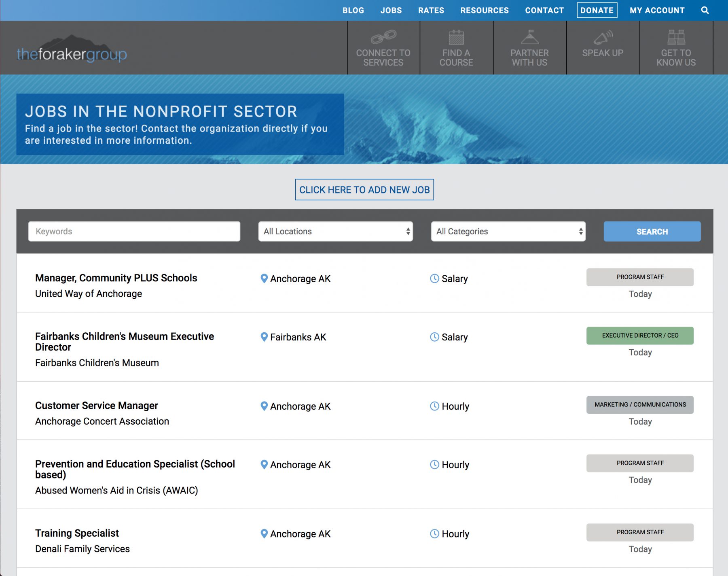Click the binoculars Get to Know Us icon

(676, 37)
